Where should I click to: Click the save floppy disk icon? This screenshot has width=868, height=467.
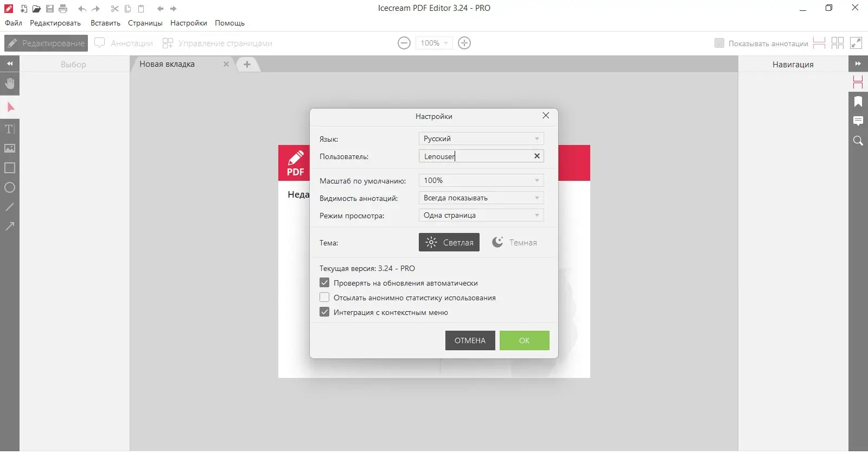point(49,9)
